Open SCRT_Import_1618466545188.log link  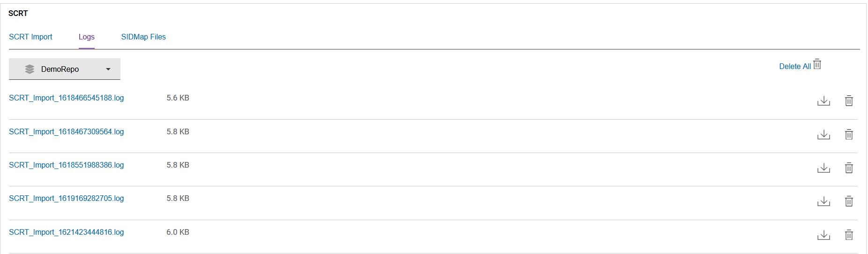[x=66, y=98]
